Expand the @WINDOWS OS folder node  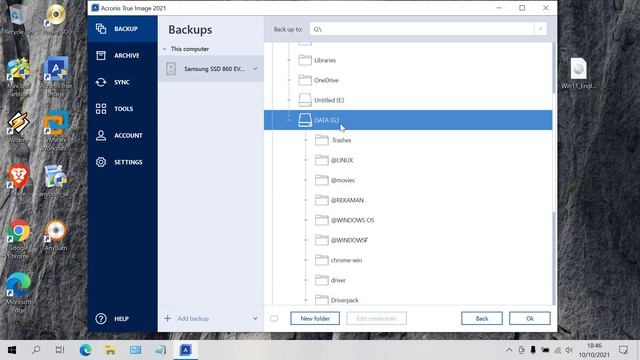pyautogui.click(x=306, y=220)
